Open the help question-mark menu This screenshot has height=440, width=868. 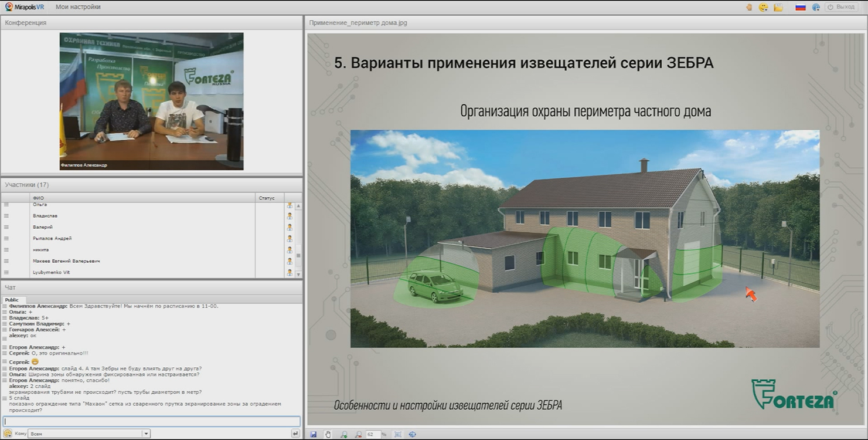point(816,7)
